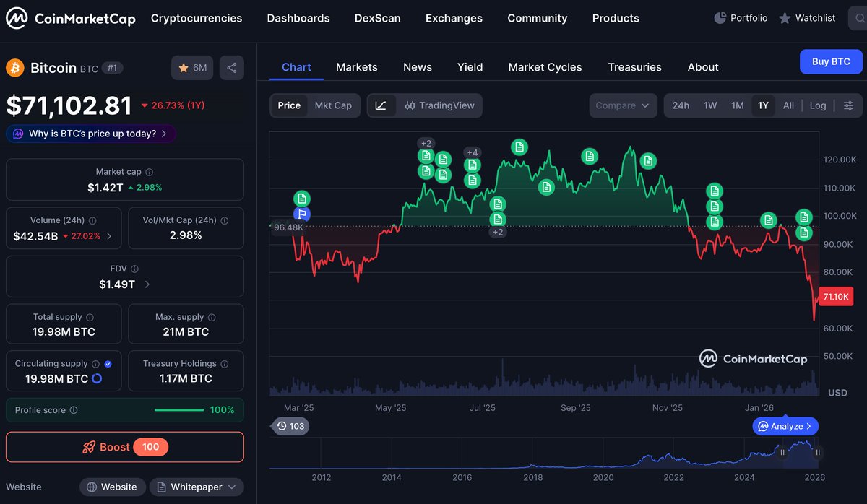
Task: Click Volume (24h) info icon
Action: coord(92,221)
